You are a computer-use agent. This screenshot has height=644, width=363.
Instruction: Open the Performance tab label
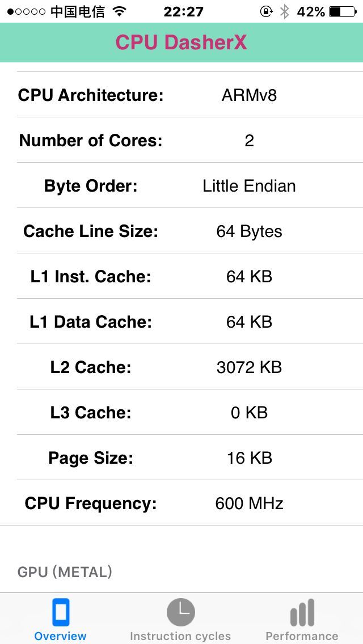click(x=302, y=636)
